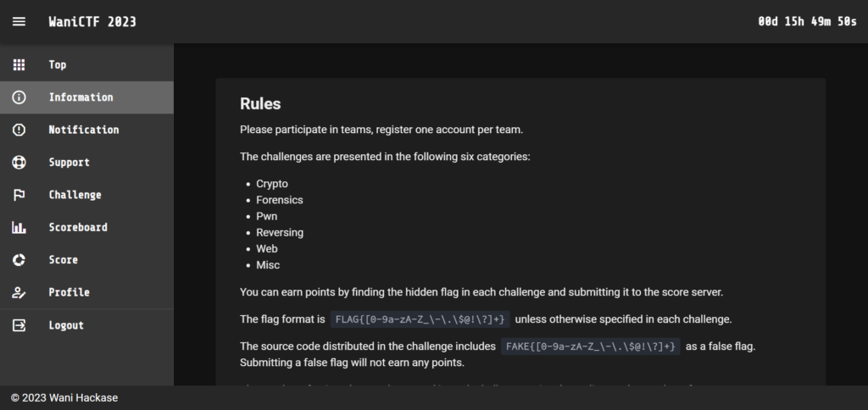Click the Top grid icon
Screen dimensions: 868x410
pyautogui.click(x=19, y=64)
